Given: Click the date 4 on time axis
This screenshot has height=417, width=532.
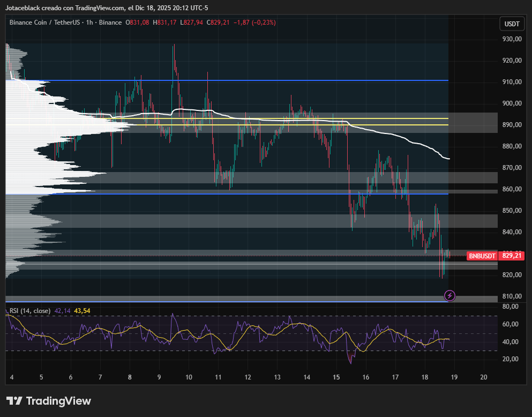Looking at the screenshot, I should (12, 377).
